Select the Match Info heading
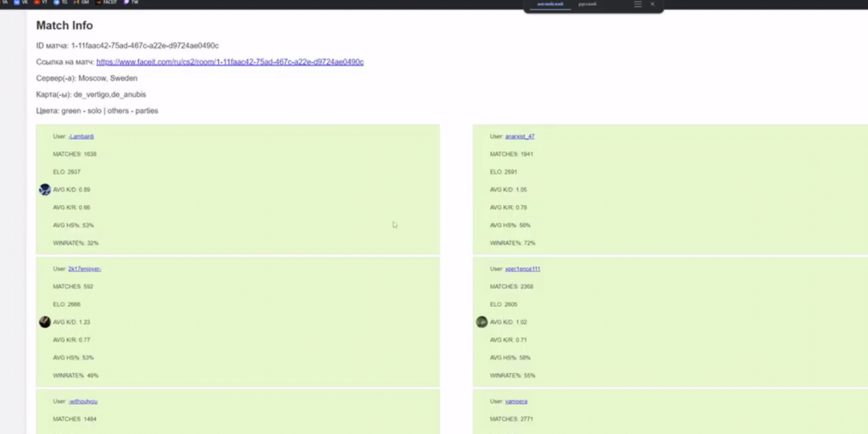The height and width of the screenshot is (434, 868). [x=64, y=25]
